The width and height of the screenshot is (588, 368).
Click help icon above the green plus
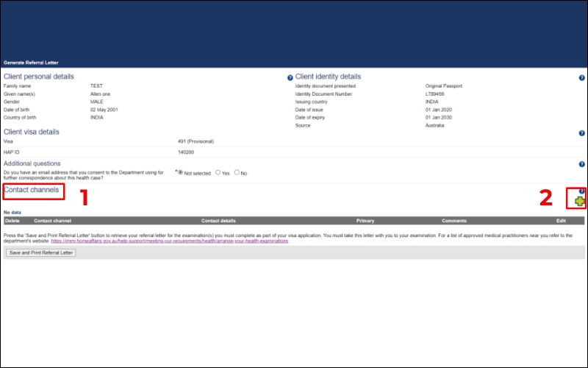[581, 191]
